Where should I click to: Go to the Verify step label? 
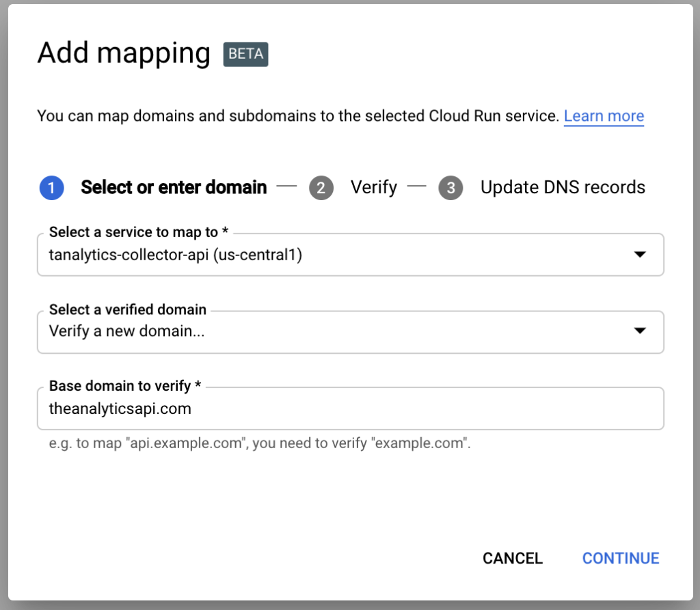click(x=373, y=187)
